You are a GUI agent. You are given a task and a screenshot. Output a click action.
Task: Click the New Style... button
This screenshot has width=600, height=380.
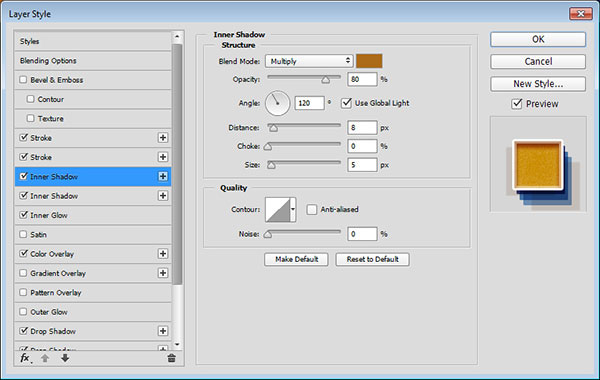click(x=538, y=84)
